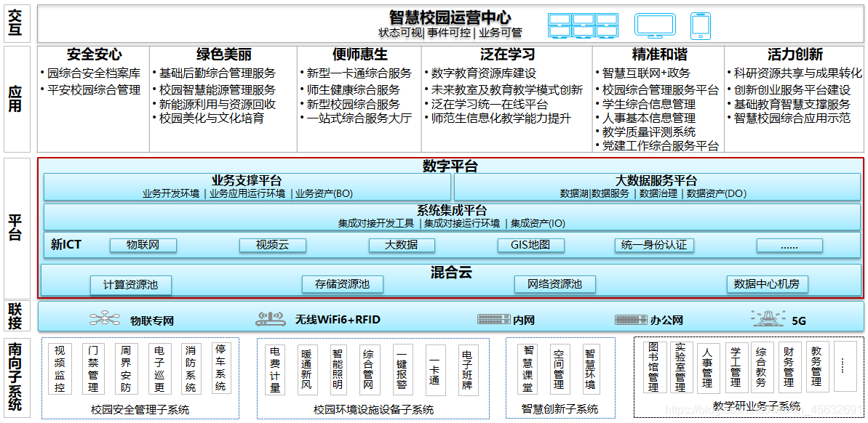Click the 数据中心机房 box
This screenshot has width=868, height=423.
point(767,284)
